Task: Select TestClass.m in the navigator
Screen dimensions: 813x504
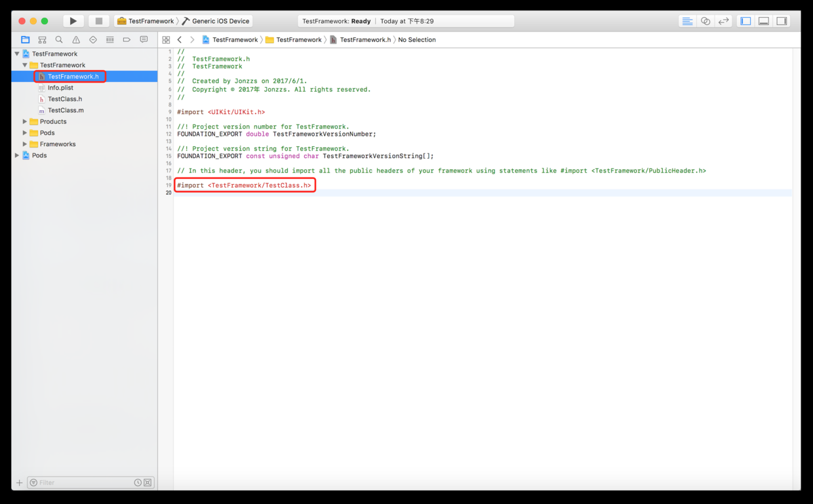Action: click(66, 110)
